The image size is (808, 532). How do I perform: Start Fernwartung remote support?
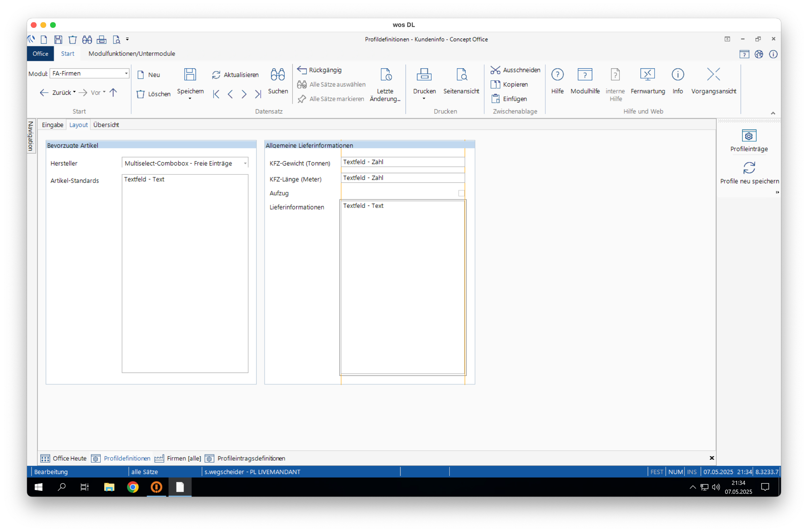648,81
